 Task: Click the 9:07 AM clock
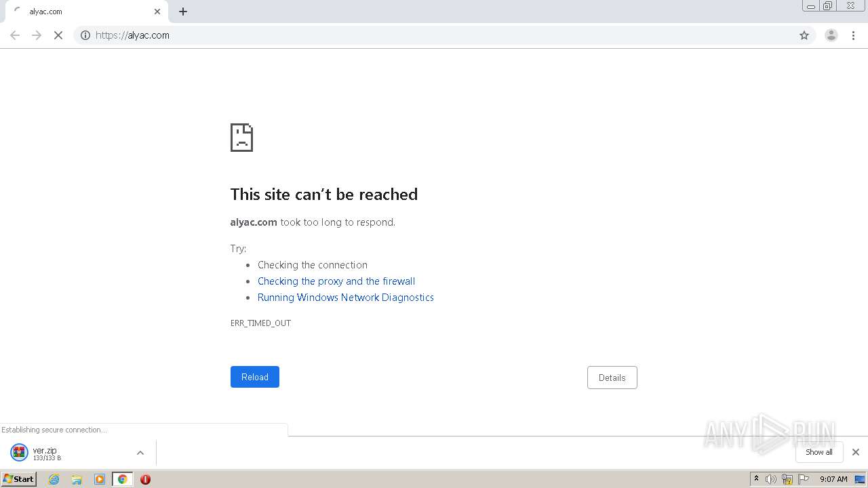tap(833, 479)
